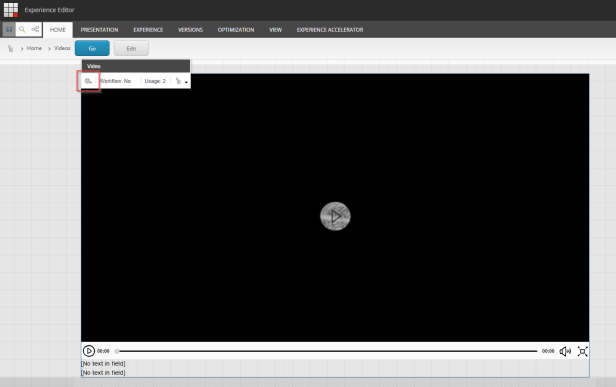The image size is (616, 387).
Task: Toggle the video volume speaker icon
Action: point(565,351)
